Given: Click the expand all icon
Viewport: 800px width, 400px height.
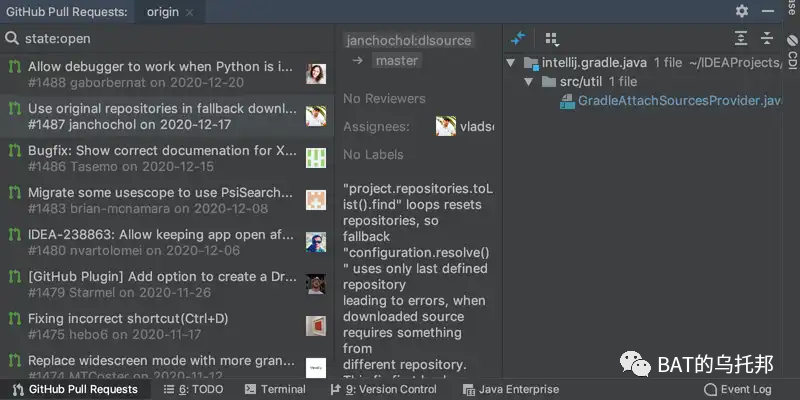Looking at the screenshot, I should point(741,38).
